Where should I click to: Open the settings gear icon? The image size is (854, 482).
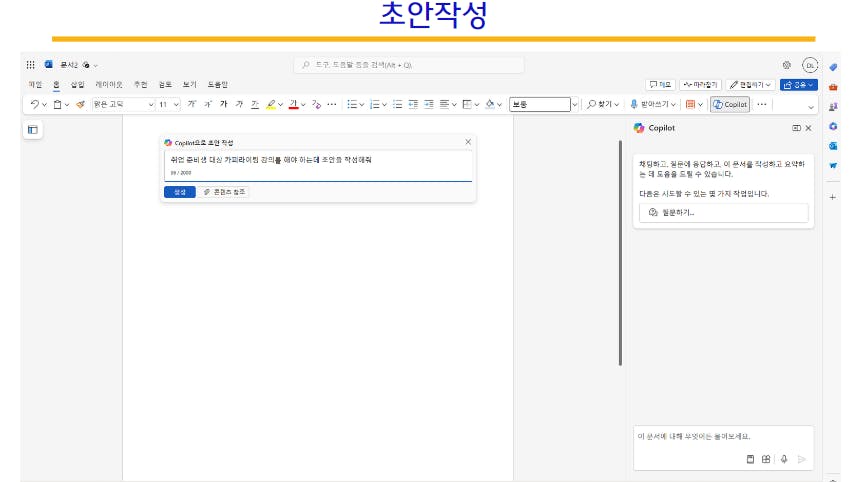coord(786,64)
